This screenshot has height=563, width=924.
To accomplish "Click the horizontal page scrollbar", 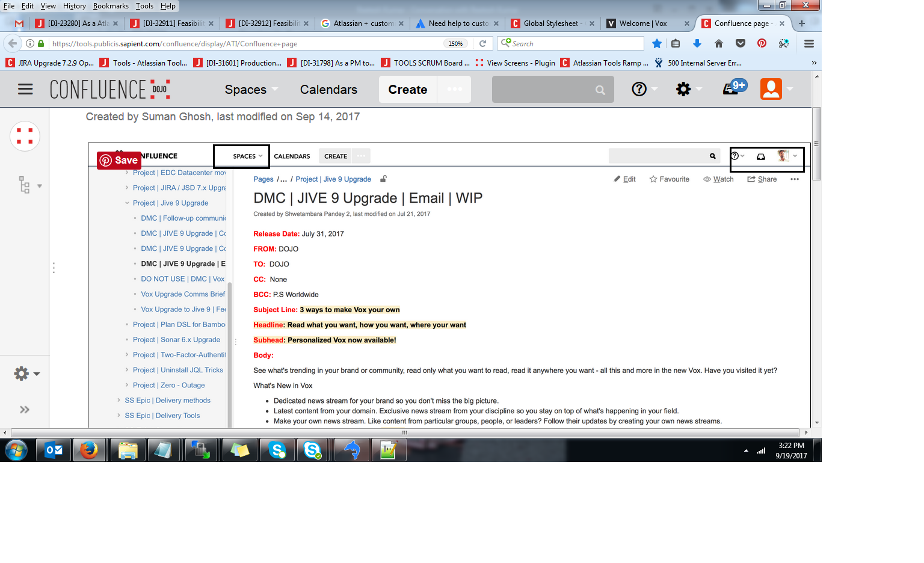I will coord(405,432).
